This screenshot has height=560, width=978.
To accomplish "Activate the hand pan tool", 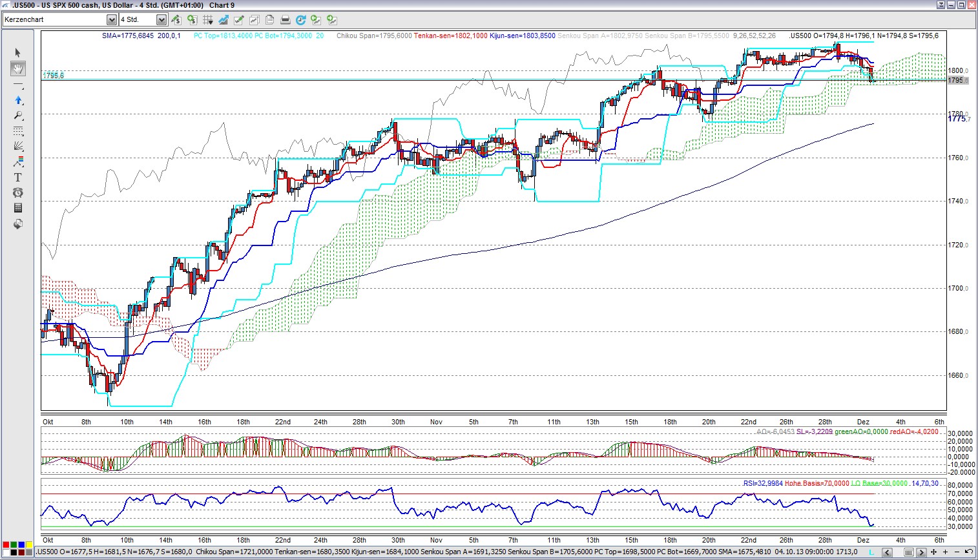I will [x=17, y=68].
